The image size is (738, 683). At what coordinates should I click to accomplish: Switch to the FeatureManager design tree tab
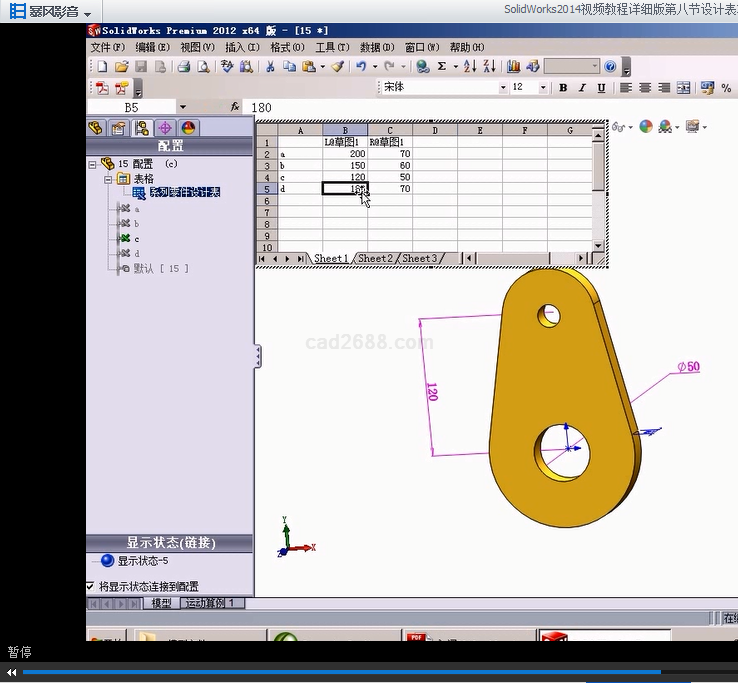coord(96,128)
